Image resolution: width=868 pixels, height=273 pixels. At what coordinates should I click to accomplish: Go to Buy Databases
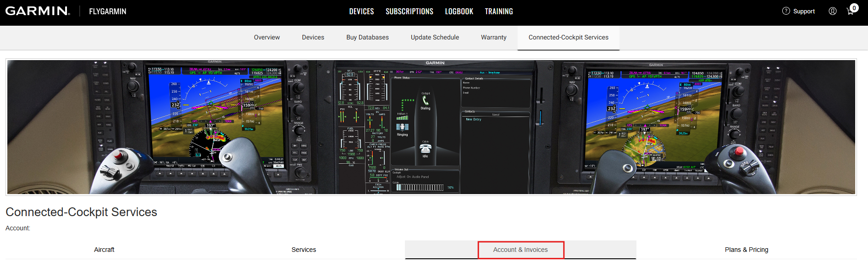368,38
